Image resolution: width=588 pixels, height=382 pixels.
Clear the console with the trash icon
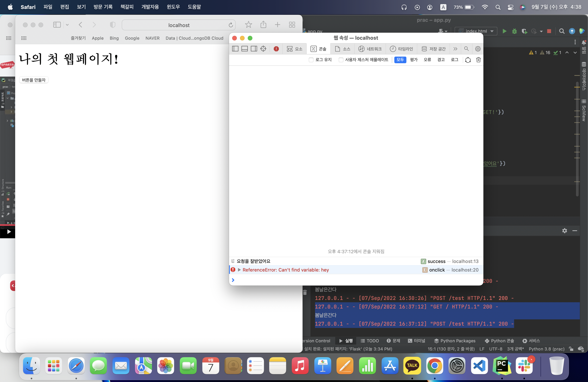(x=479, y=60)
